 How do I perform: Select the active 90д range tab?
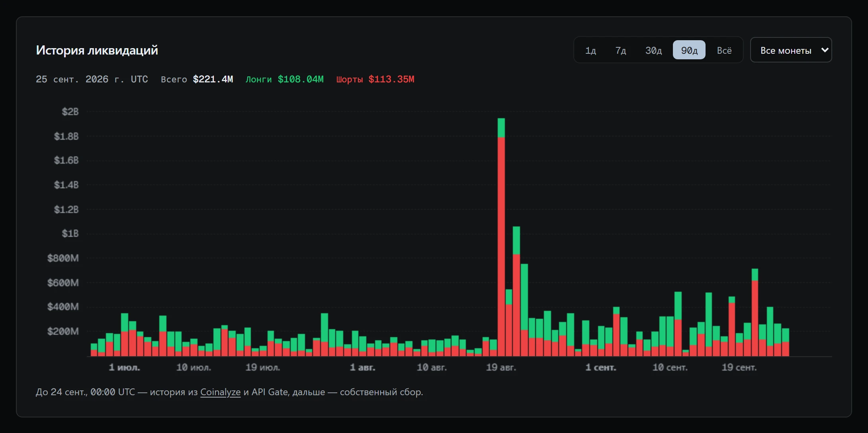(689, 50)
